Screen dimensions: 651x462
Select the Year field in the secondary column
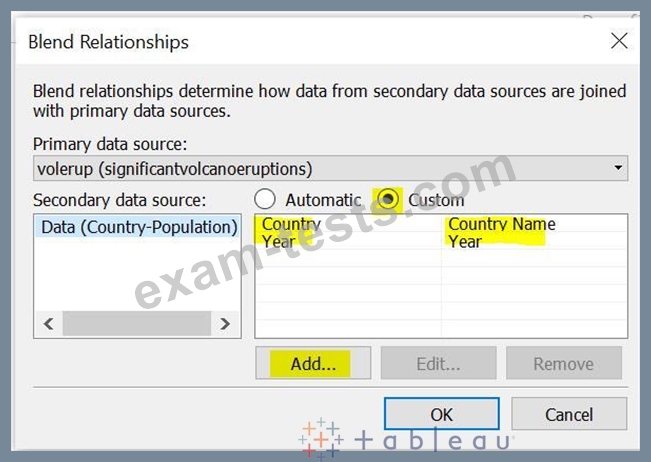465,241
